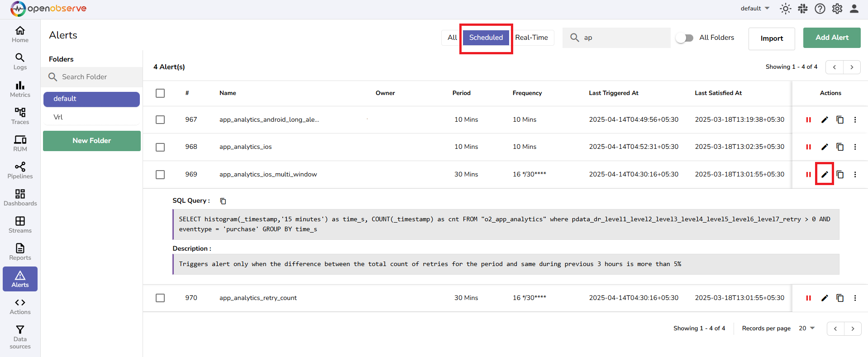The image size is (868, 357).
Task: Pause alert app_analytics_ios
Action: tap(808, 147)
